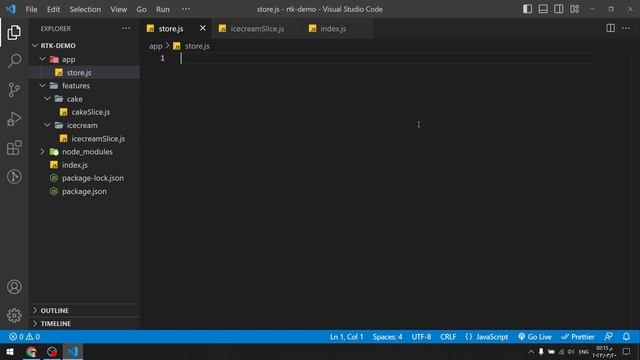This screenshot has height=360, width=640.
Task: Open store.js in the explorer tree
Action: point(85,73)
